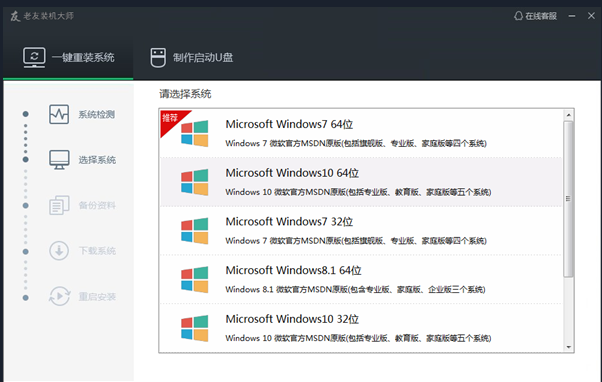The image size is (602, 382).
Task: Select Microsoft Windows7 64位 recommended entry
Action: (x=361, y=133)
